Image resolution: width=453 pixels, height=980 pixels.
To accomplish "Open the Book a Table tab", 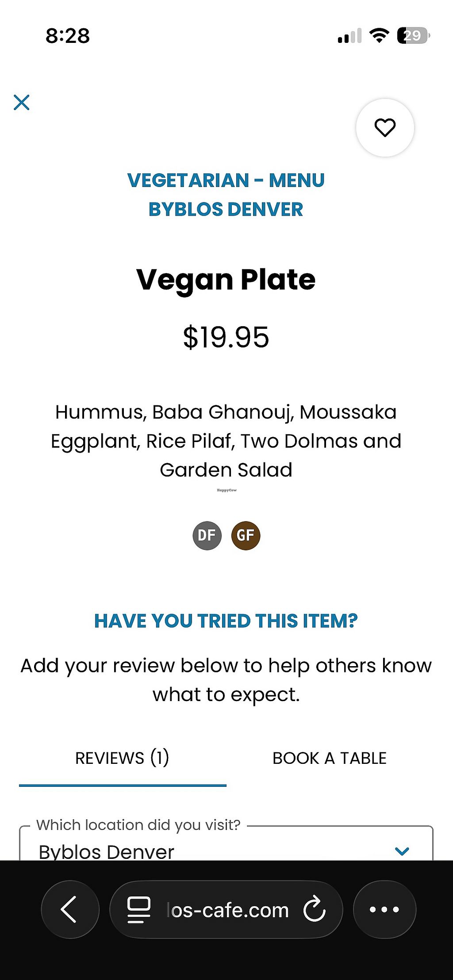I will click(x=329, y=758).
